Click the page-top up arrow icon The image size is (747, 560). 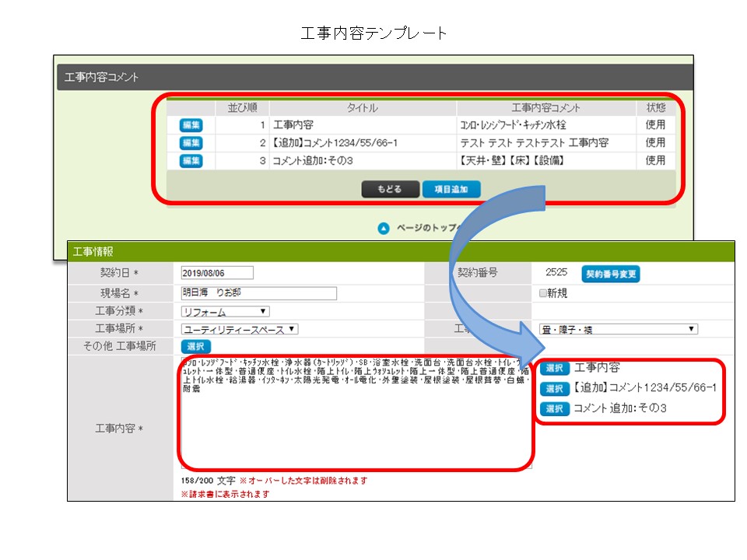pyautogui.click(x=383, y=228)
